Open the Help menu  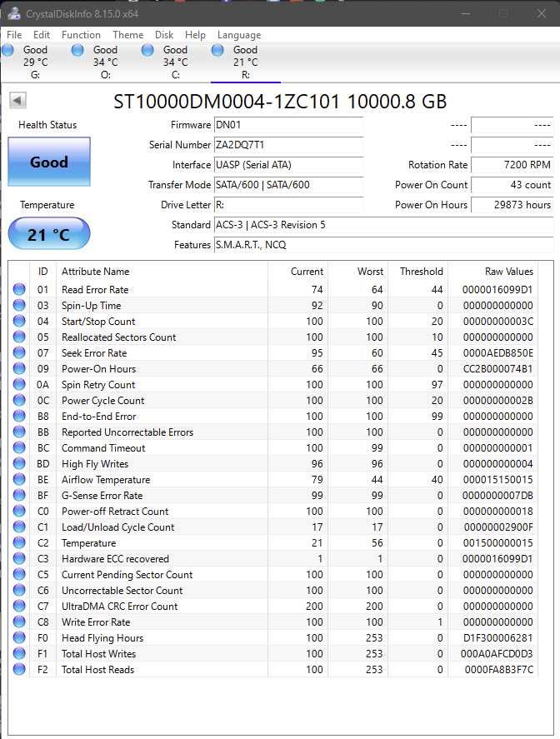click(x=195, y=35)
